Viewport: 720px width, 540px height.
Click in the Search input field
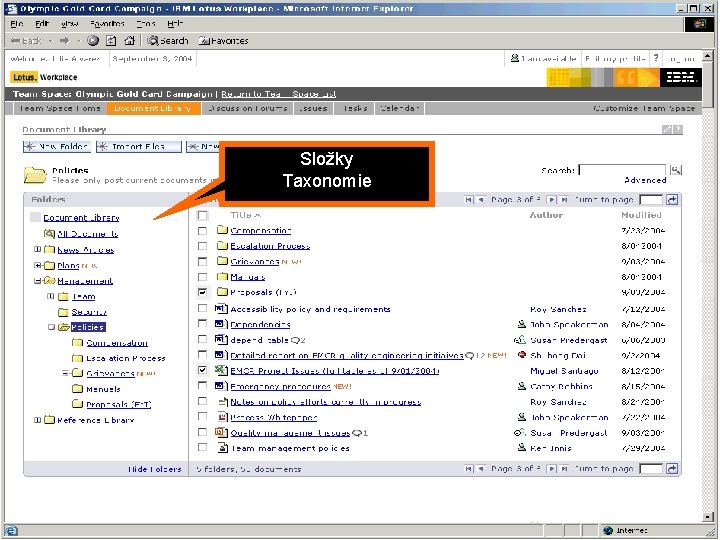pyautogui.click(x=622, y=170)
